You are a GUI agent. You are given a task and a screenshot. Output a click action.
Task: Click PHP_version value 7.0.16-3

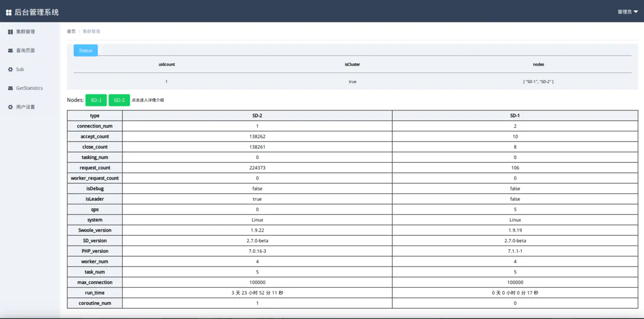(257, 251)
